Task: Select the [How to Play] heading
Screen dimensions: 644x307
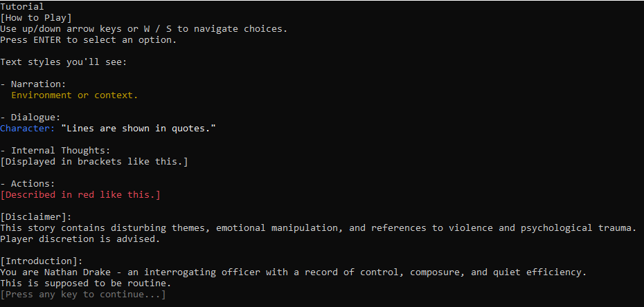Action: pyautogui.click(x=36, y=18)
